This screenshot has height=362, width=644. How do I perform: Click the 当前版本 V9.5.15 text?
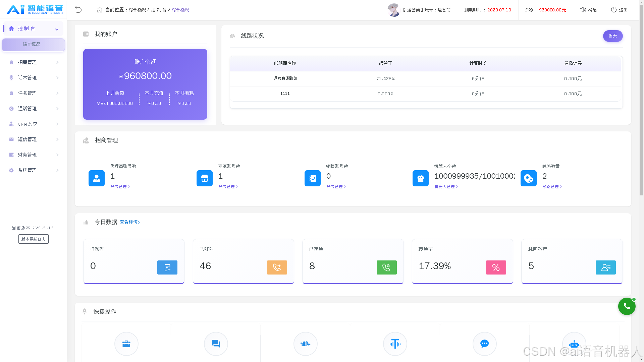(x=33, y=228)
